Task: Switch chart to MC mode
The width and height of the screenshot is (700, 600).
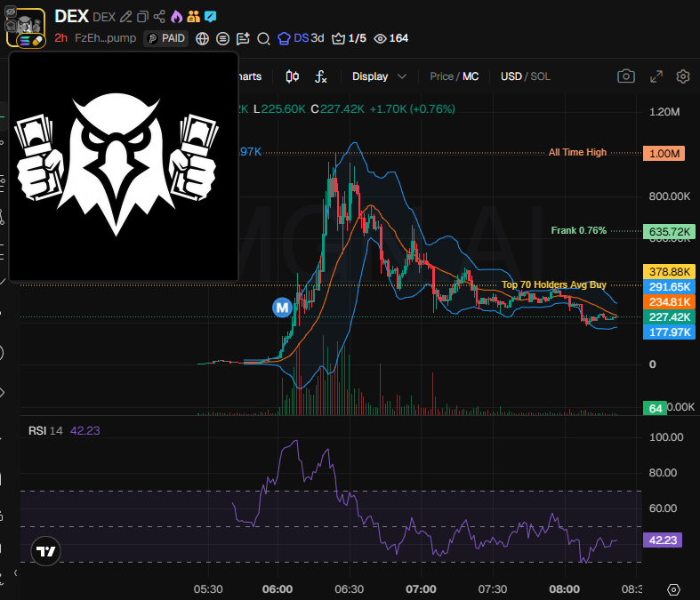Action: pyautogui.click(x=471, y=76)
